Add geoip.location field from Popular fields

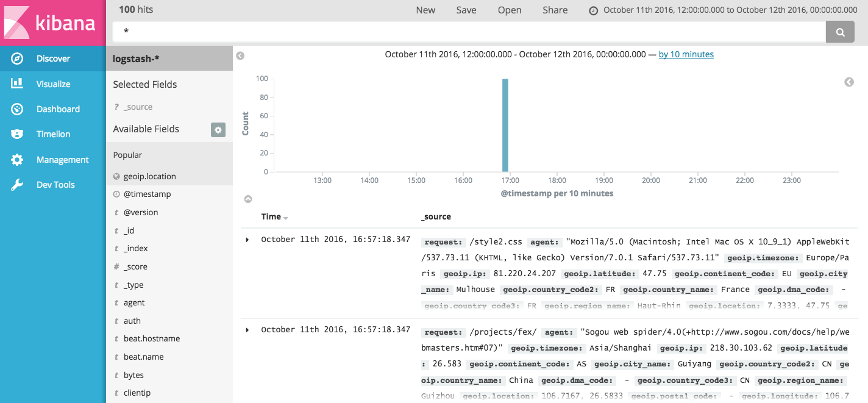click(151, 176)
